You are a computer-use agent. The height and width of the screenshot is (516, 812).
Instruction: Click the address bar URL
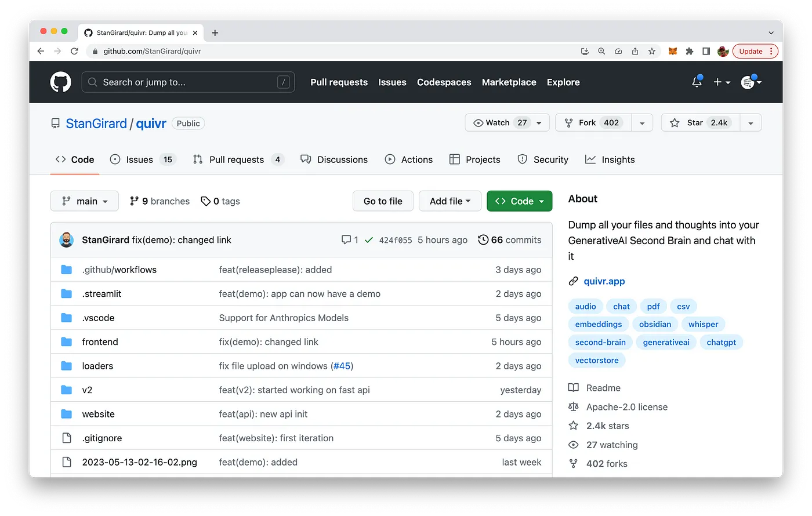click(x=152, y=51)
